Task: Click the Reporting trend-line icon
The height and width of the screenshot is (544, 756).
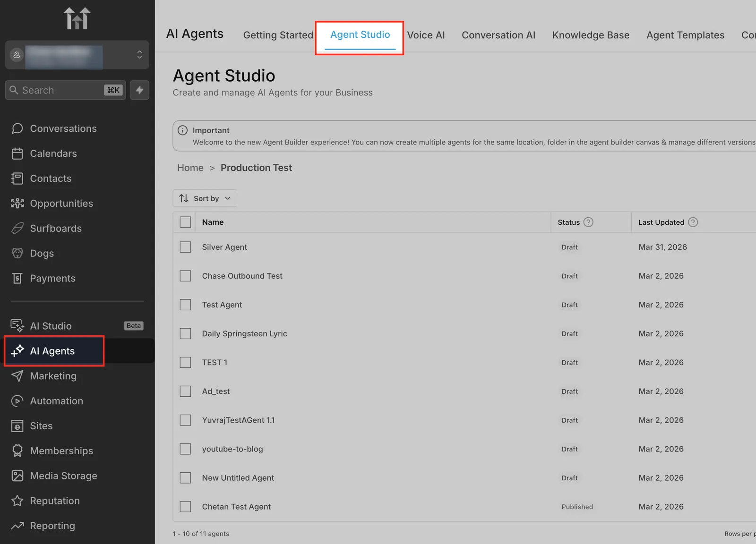Action: 17,526
